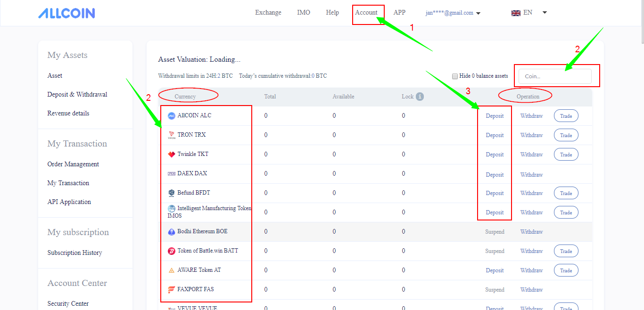This screenshot has width=644, height=310.
Task: Click Trade button for Twinkle TKT
Action: (566, 155)
